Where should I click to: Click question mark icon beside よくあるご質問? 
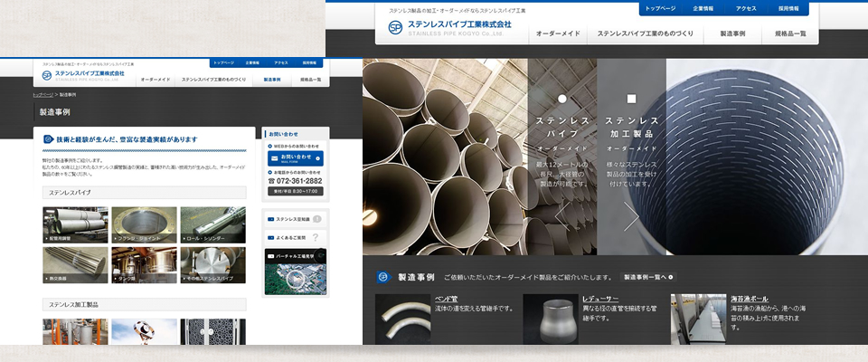315,237
